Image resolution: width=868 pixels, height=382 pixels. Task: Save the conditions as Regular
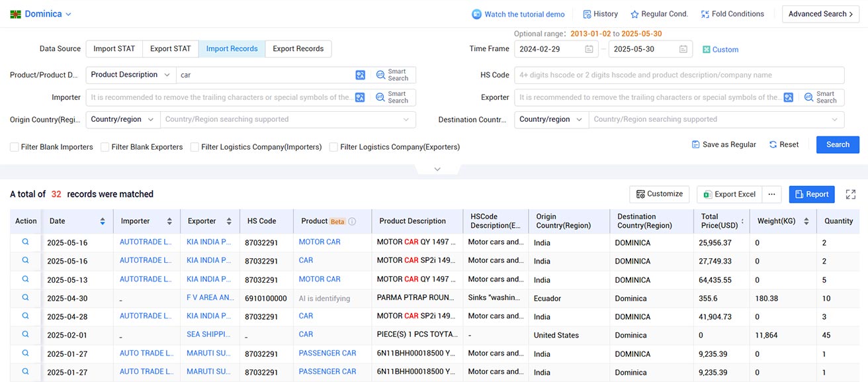coord(724,144)
